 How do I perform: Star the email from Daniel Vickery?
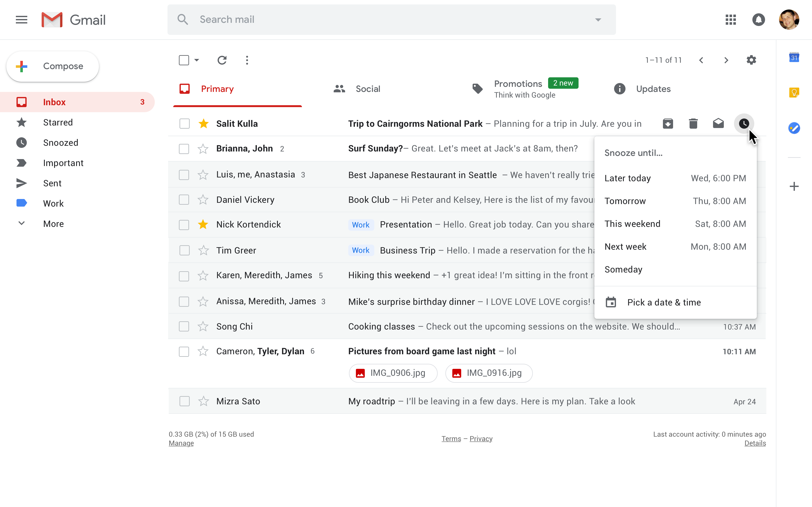tap(203, 199)
